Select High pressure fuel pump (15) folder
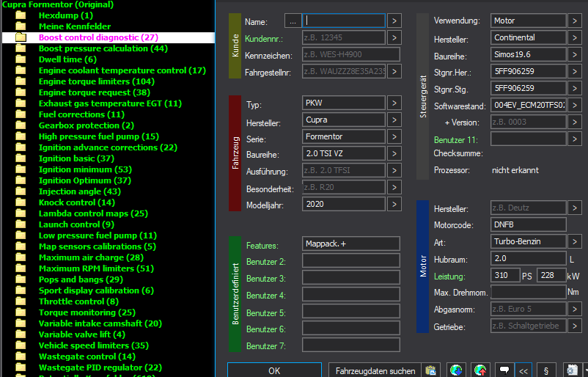Viewport: 588px width, 377px height. (x=99, y=136)
